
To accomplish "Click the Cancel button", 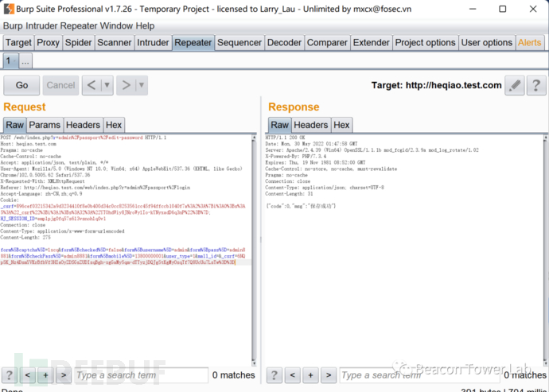I will [x=61, y=85].
